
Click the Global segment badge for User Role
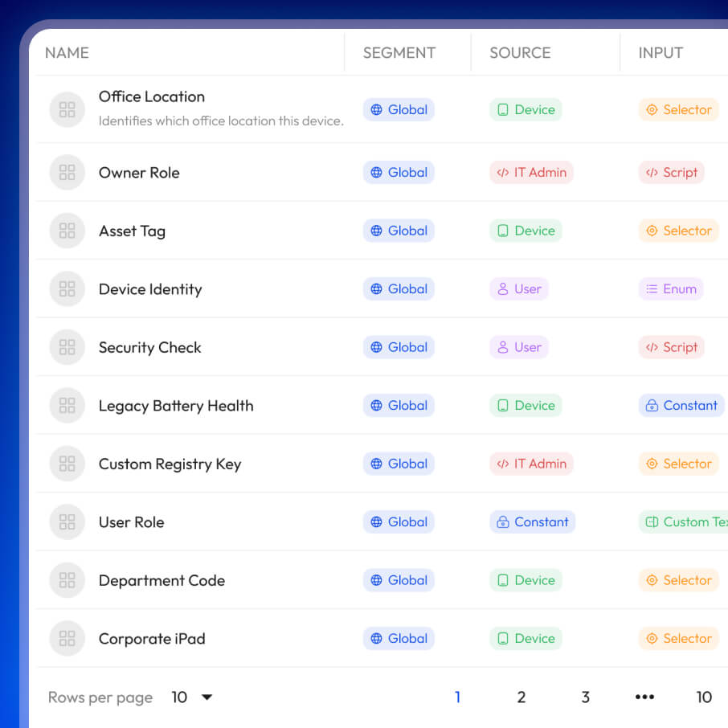pos(399,521)
